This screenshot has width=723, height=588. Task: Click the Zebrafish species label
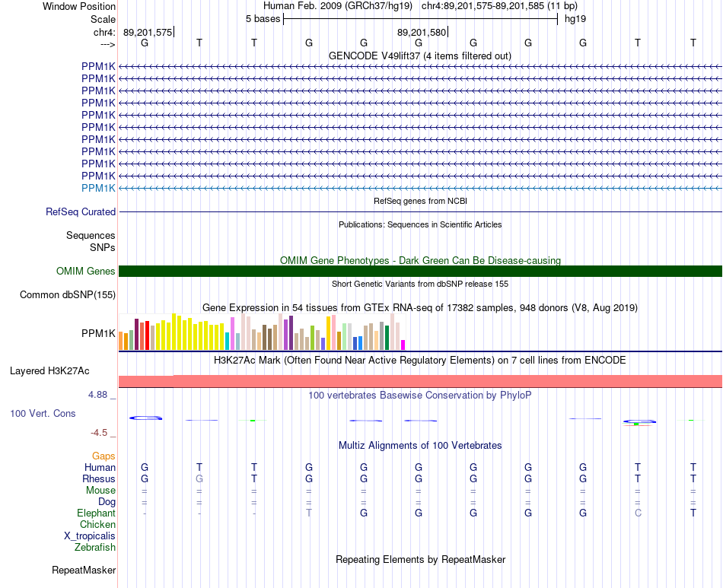(95, 548)
